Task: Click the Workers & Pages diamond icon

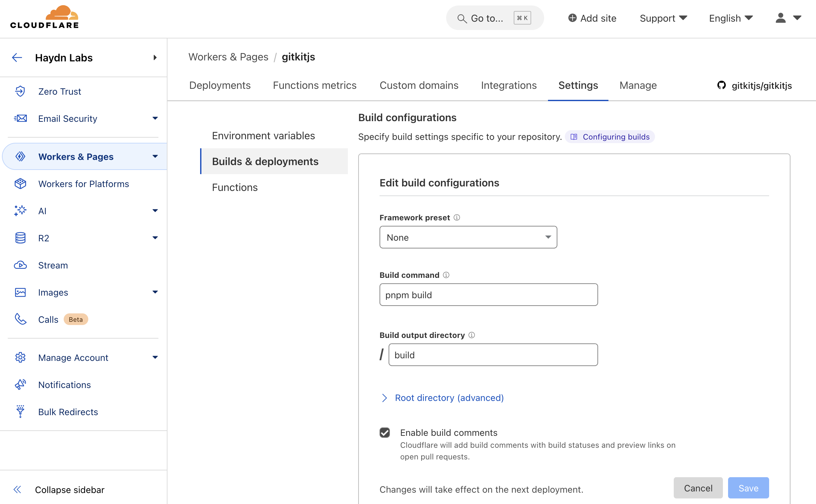Action: [x=20, y=156]
